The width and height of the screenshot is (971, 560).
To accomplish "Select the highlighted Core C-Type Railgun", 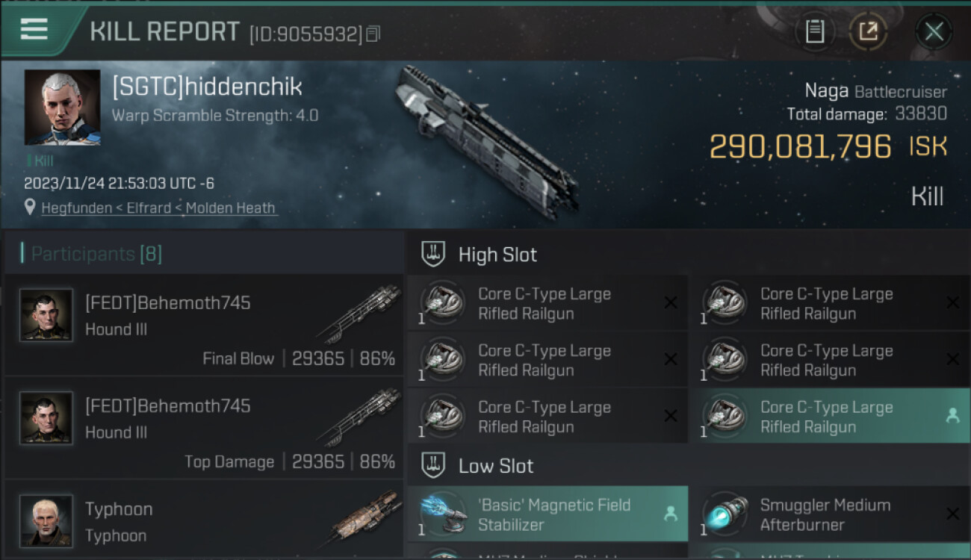I will tap(829, 417).
